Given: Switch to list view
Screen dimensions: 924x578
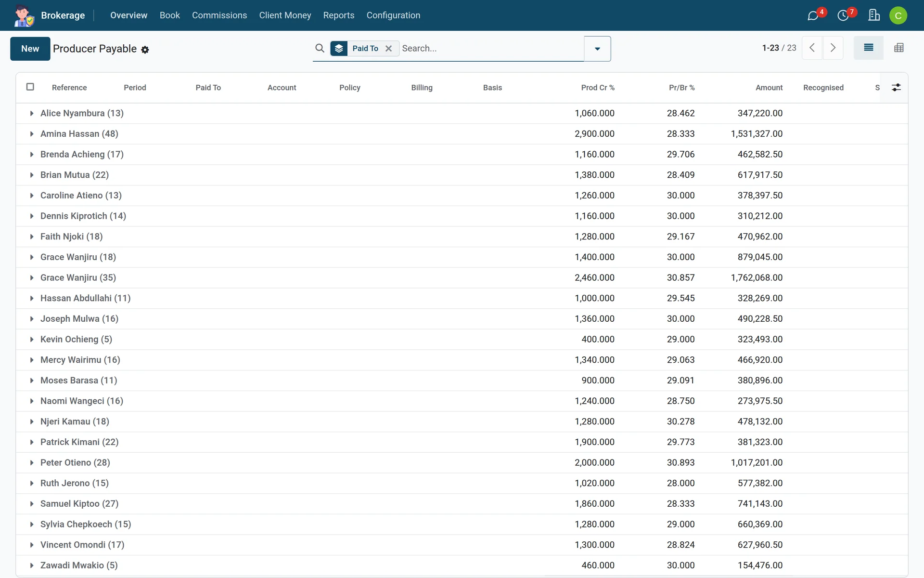Looking at the screenshot, I should [x=868, y=48].
